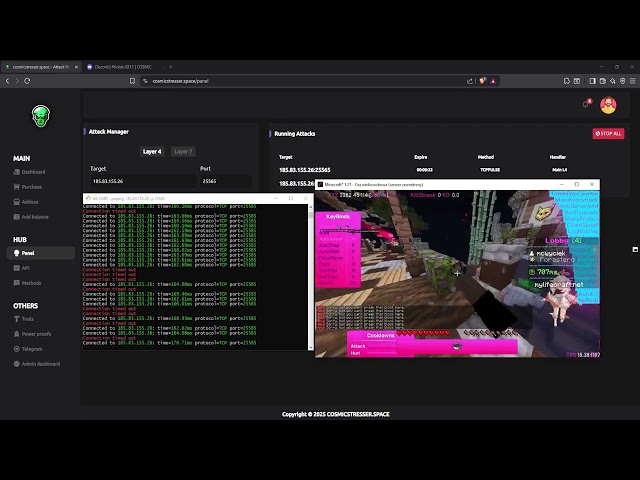Click the Cooldowns panel header in Minecraft

pyautogui.click(x=380, y=335)
